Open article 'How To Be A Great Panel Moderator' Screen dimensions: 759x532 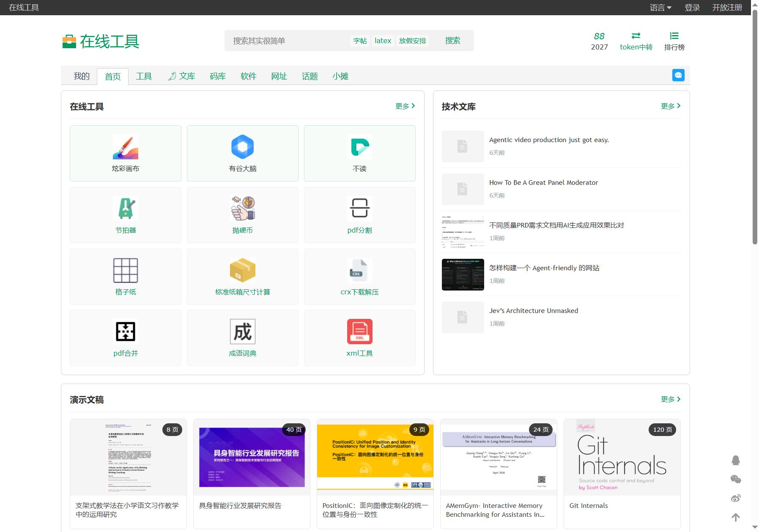point(543,182)
